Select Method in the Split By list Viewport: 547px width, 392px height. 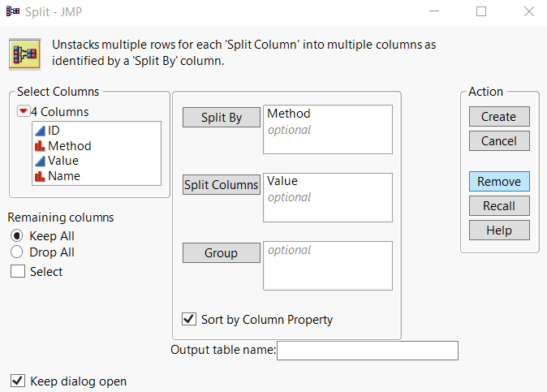click(x=289, y=114)
